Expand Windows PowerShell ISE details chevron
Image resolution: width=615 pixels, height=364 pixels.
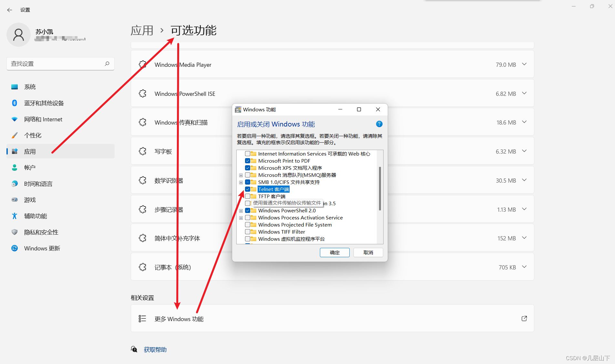point(524,93)
